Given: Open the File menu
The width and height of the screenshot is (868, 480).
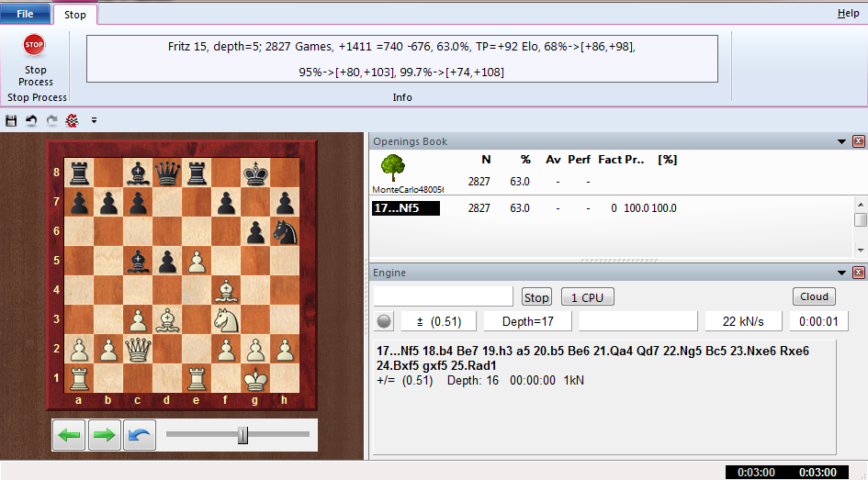Looking at the screenshot, I should (x=25, y=14).
